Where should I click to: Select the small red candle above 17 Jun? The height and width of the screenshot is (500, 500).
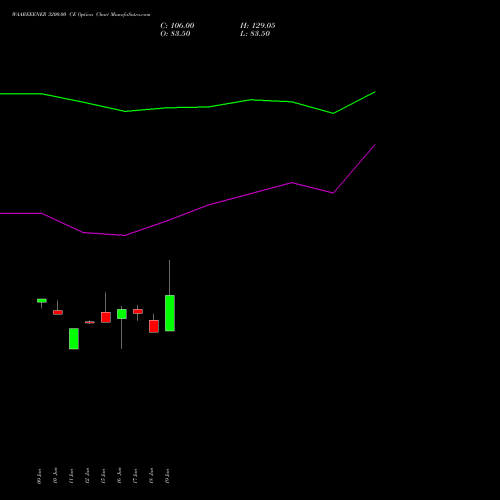138,311
